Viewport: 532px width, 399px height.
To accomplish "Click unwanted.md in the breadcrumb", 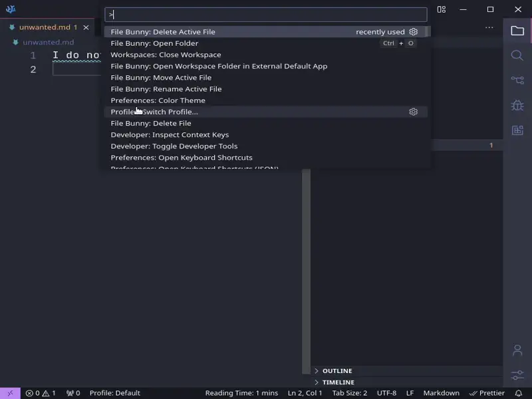I will 48,42.
